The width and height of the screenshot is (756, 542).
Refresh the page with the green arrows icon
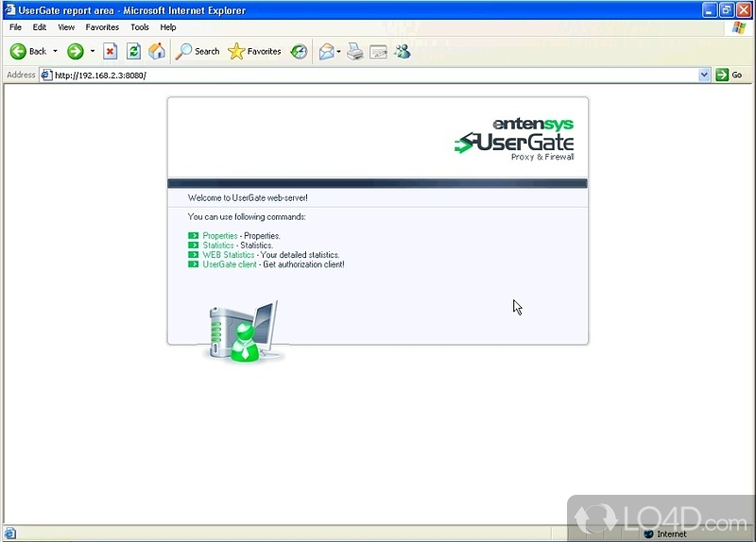click(x=133, y=51)
